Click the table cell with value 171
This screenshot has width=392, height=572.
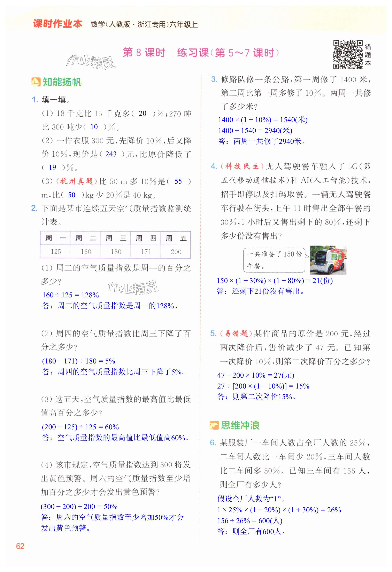click(x=146, y=252)
